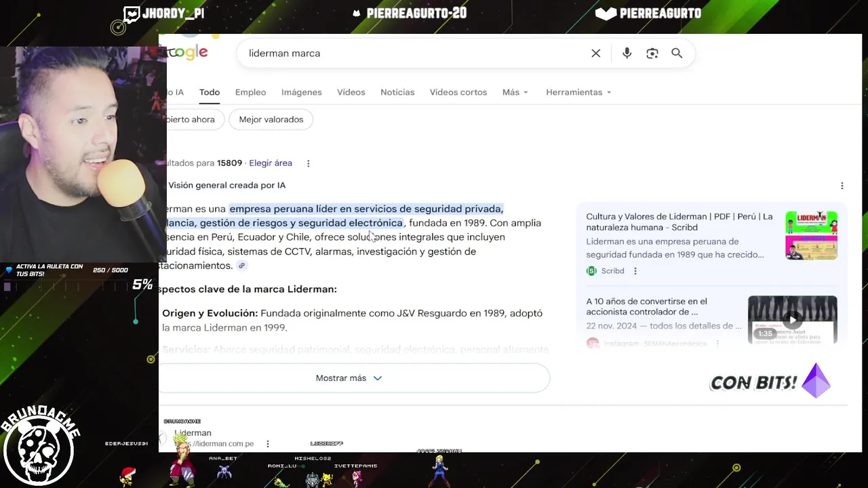Switch to the Videos tab
The image size is (868, 488).
click(351, 92)
